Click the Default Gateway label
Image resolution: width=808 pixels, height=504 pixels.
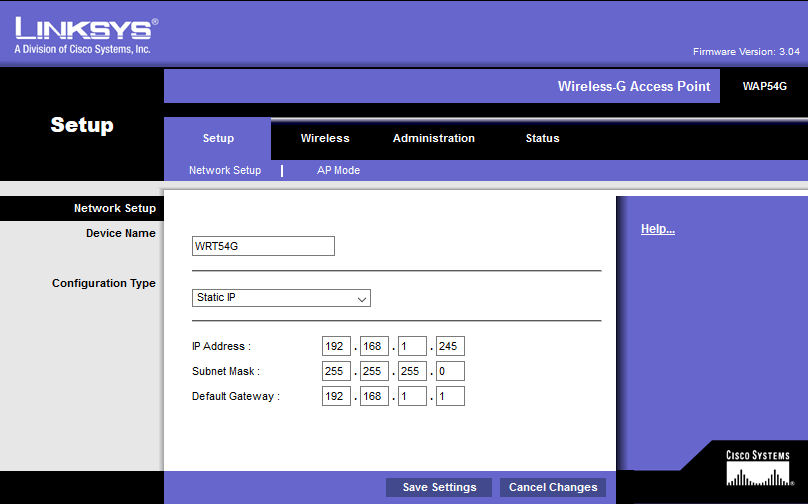[x=235, y=396]
